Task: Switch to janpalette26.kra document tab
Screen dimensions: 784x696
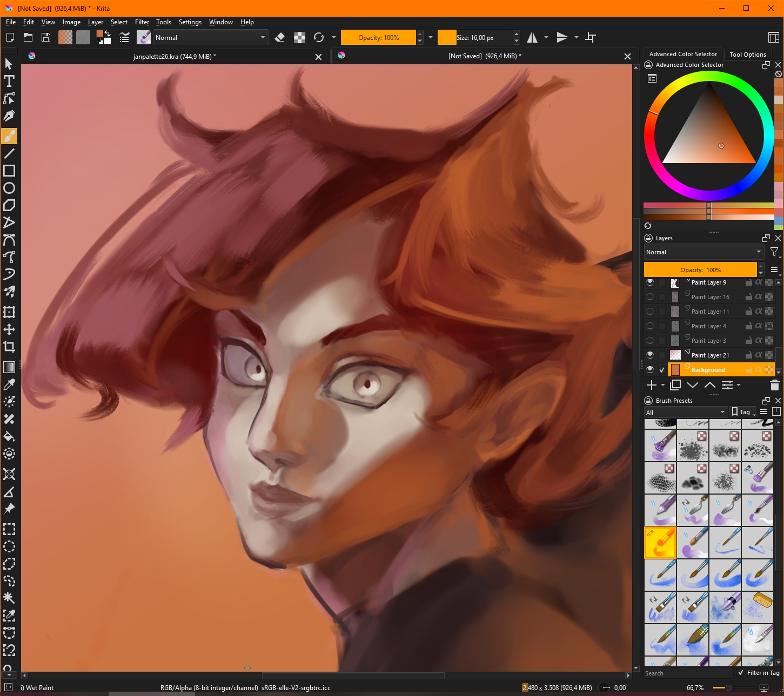Action: point(174,57)
